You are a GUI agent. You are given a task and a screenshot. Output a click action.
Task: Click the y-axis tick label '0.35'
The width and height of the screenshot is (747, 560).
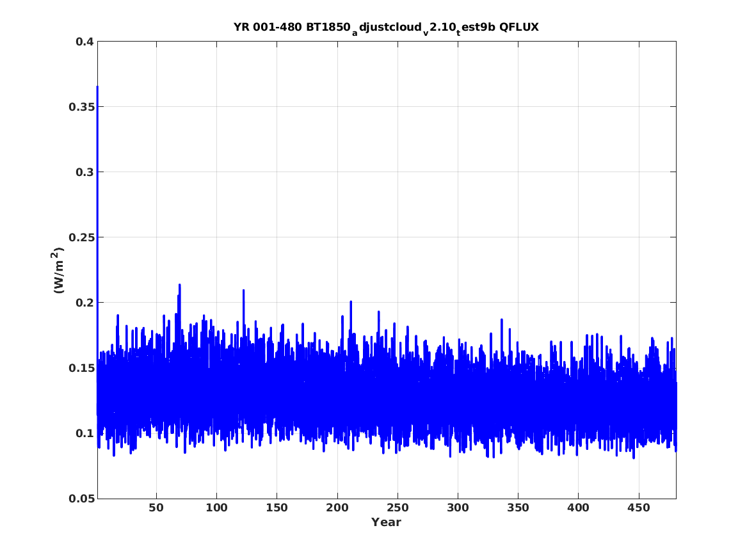click(x=81, y=107)
